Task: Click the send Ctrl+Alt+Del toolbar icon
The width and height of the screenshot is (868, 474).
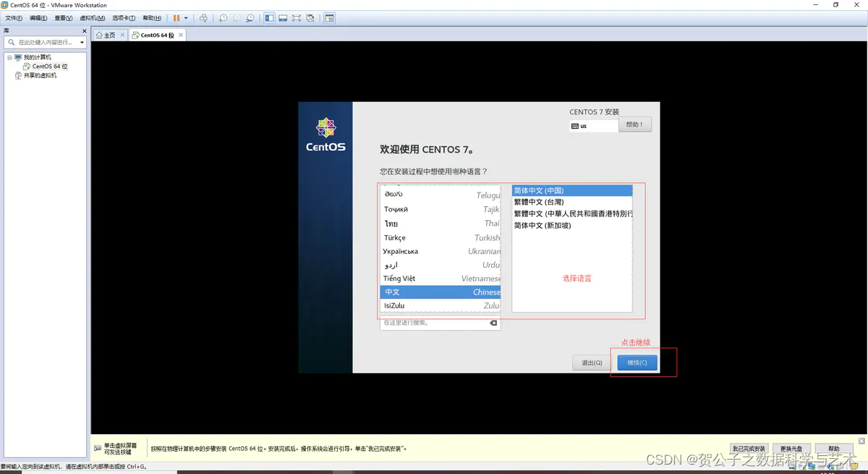Action: point(203,18)
